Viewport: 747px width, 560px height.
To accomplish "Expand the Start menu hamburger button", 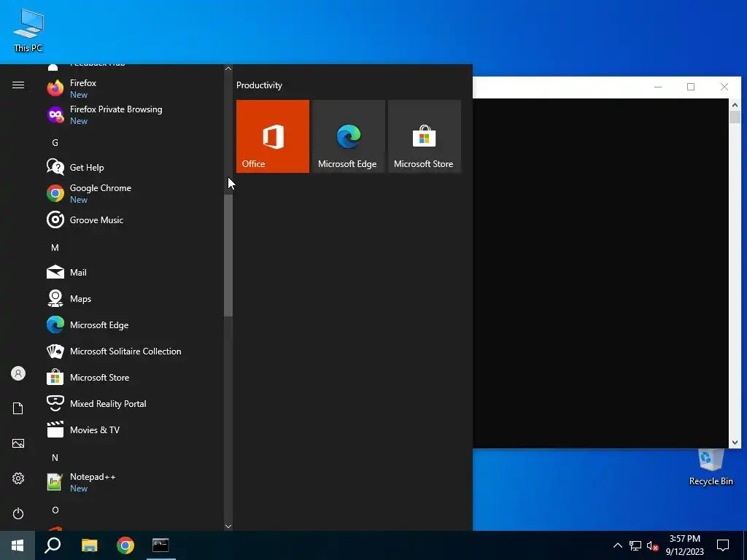I will pos(18,85).
